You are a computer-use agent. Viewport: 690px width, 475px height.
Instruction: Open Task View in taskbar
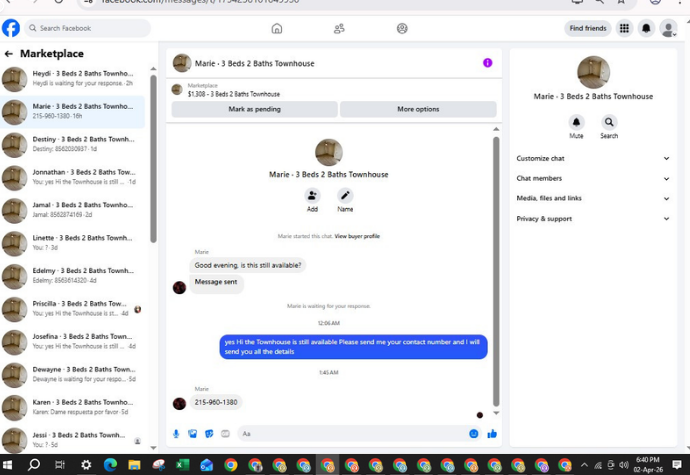pos(60,465)
